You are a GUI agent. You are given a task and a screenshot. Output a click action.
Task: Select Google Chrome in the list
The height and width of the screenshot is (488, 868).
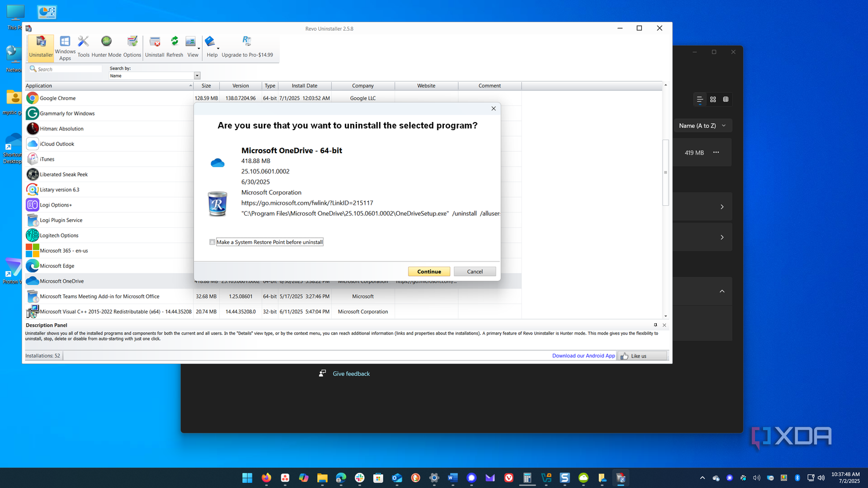tap(109, 98)
